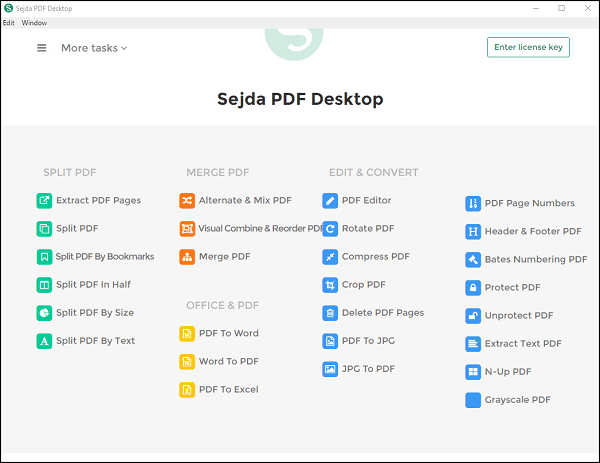This screenshot has height=463, width=600.
Task: Click the Visual Combine & Reorder icon
Action: (x=187, y=229)
